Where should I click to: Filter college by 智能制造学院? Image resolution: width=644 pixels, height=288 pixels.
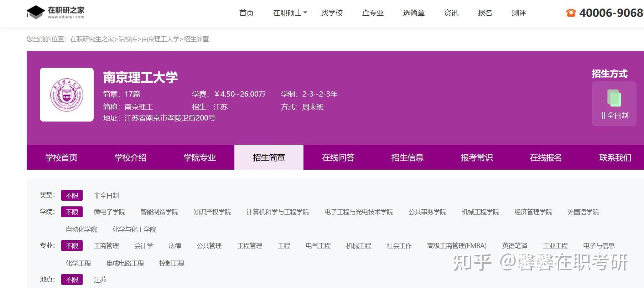pos(159,212)
